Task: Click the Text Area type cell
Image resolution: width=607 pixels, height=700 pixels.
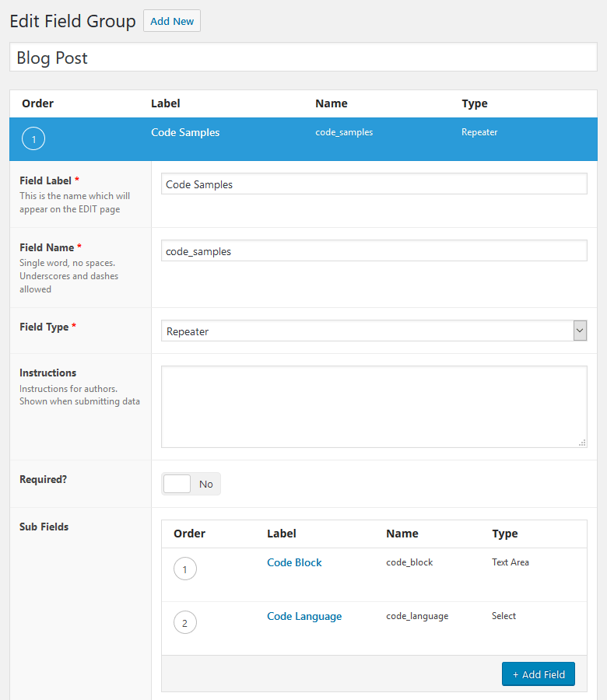Action: pos(510,562)
